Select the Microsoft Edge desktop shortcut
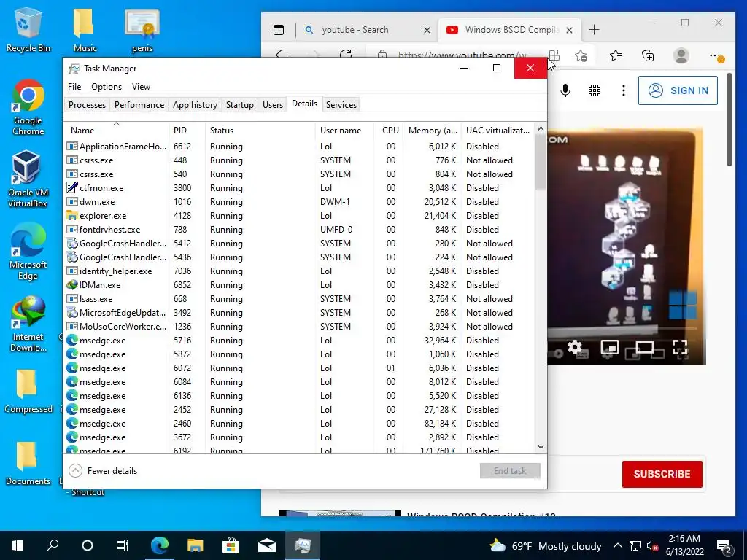 click(x=28, y=252)
